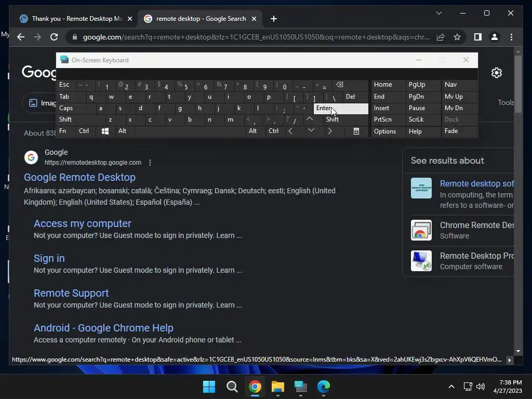Click Help key on On-Screen Keyboard

[x=423, y=131]
